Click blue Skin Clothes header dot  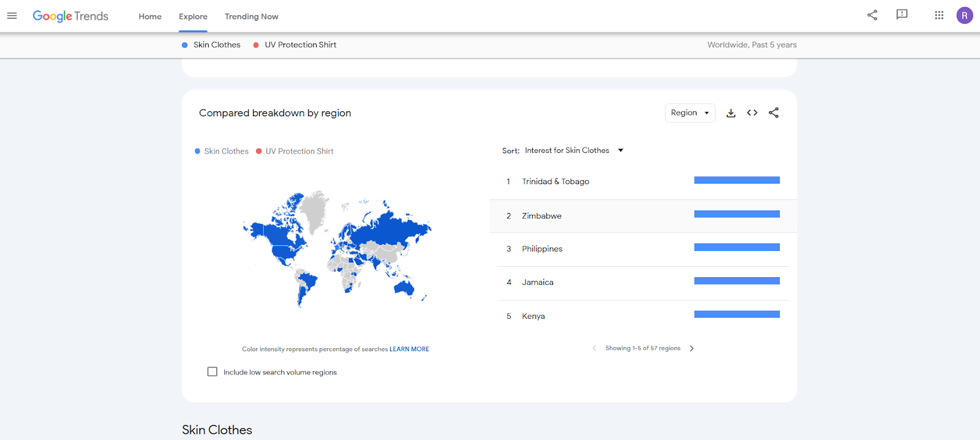(x=184, y=45)
